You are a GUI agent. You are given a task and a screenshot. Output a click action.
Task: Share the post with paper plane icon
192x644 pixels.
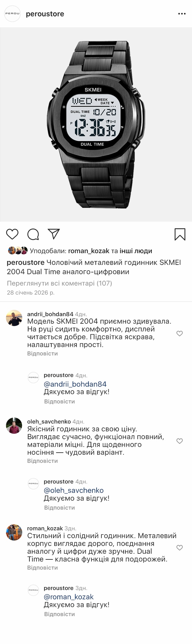point(54,234)
